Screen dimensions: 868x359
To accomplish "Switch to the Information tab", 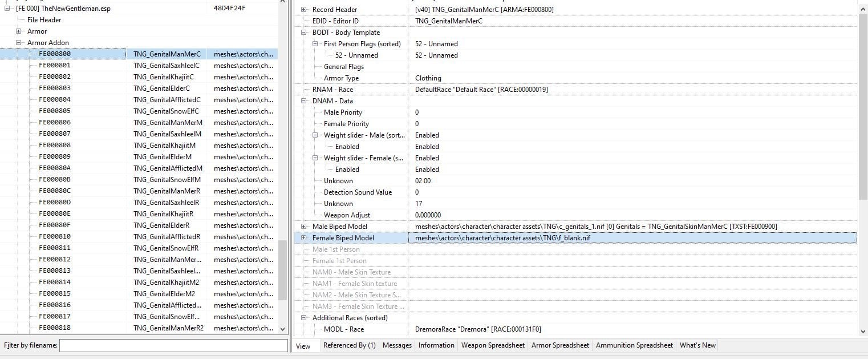I will point(436,345).
